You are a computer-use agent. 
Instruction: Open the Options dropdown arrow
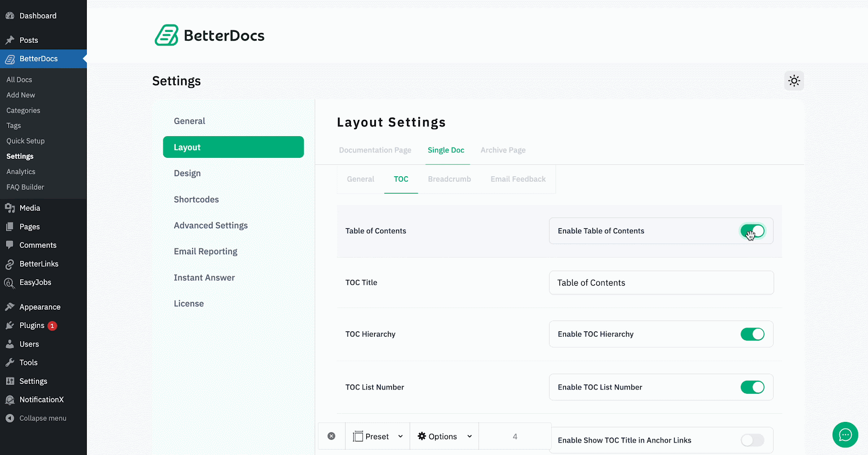[x=469, y=436]
